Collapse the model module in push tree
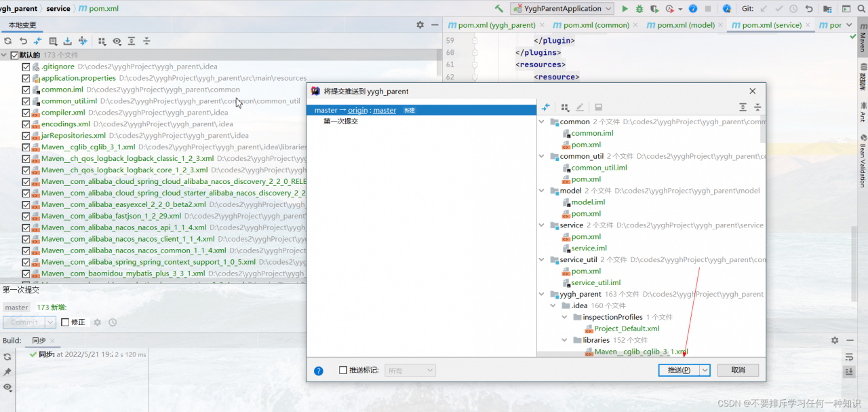Viewport: 868px width, 412px height. coord(542,191)
